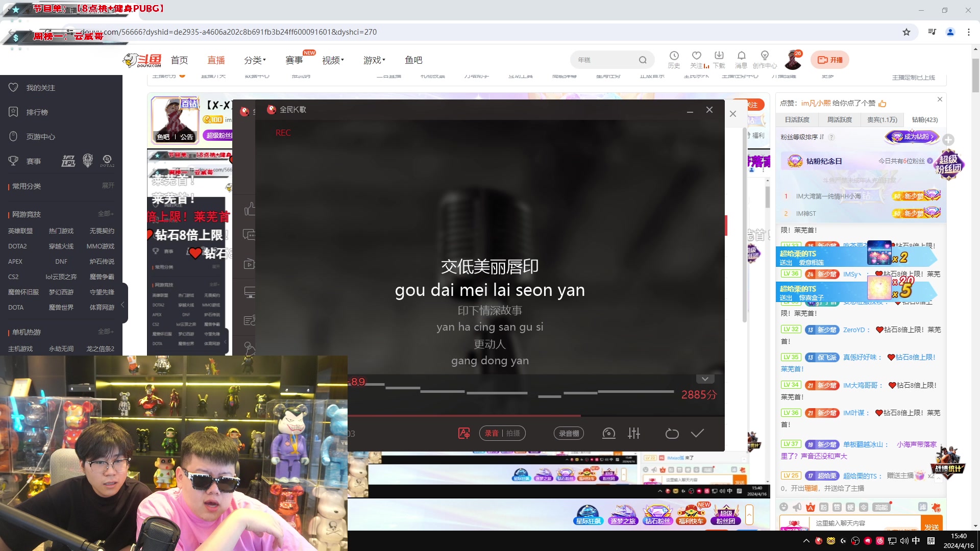Viewport: 980px width, 551px height.
Task: Switch to the 周活跃度 tab
Action: (x=840, y=120)
